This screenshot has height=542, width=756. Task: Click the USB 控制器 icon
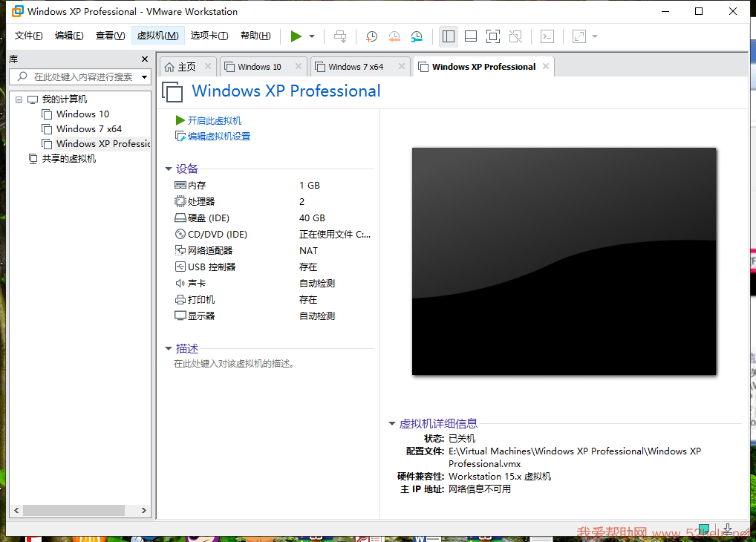tap(180, 267)
